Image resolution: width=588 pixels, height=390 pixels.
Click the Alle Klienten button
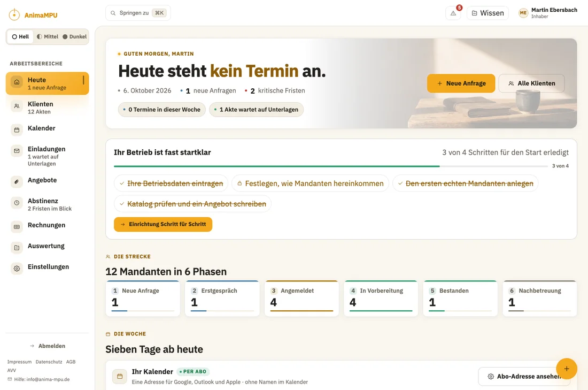[531, 83]
